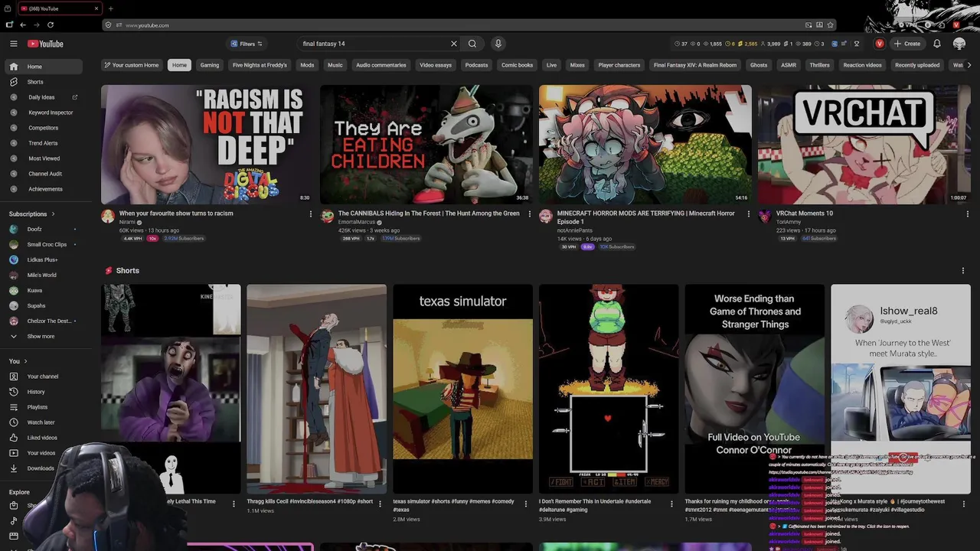The width and height of the screenshot is (980, 551).
Task: Open new browser tab with plus
Action: (x=110, y=8)
